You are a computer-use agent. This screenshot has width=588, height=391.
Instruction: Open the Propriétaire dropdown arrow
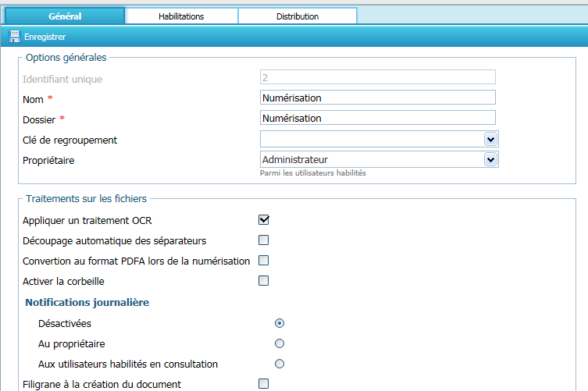coord(490,159)
